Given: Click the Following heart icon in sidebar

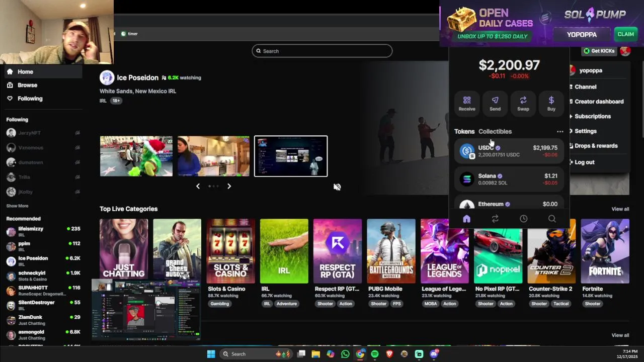Looking at the screenshot, I should [10, 99].
